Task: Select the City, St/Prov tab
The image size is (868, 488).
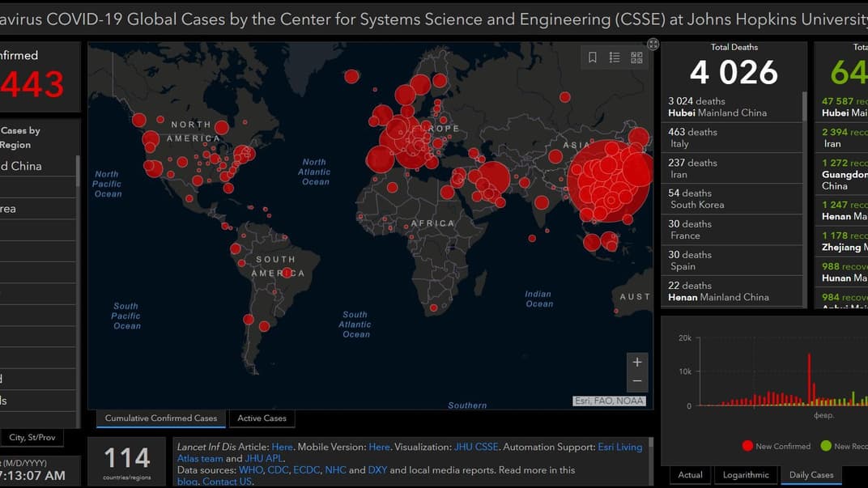Action: point(32,438)
